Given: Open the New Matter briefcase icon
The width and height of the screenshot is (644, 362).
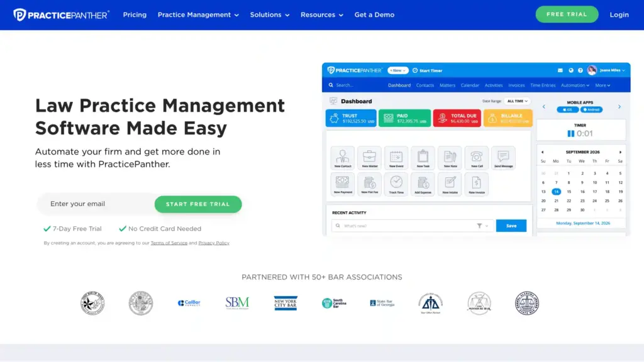Looking at the screenshot, I should click(x=369, y=158).
